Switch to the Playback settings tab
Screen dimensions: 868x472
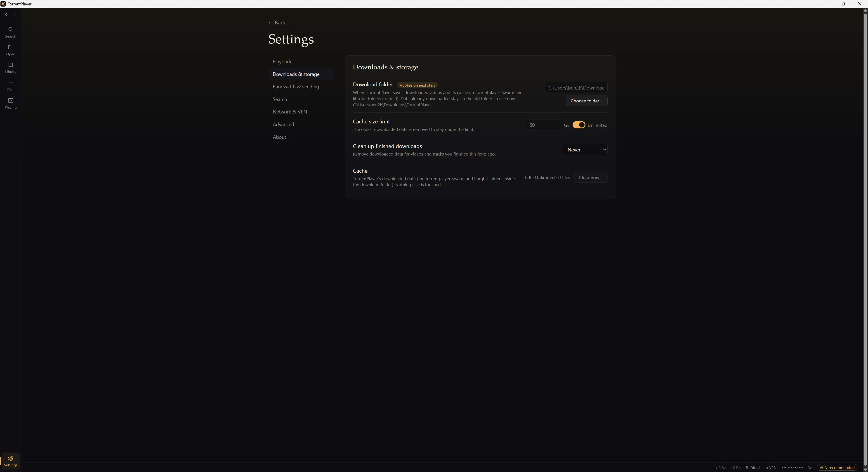pyautogui.click(x=301, y=62)
